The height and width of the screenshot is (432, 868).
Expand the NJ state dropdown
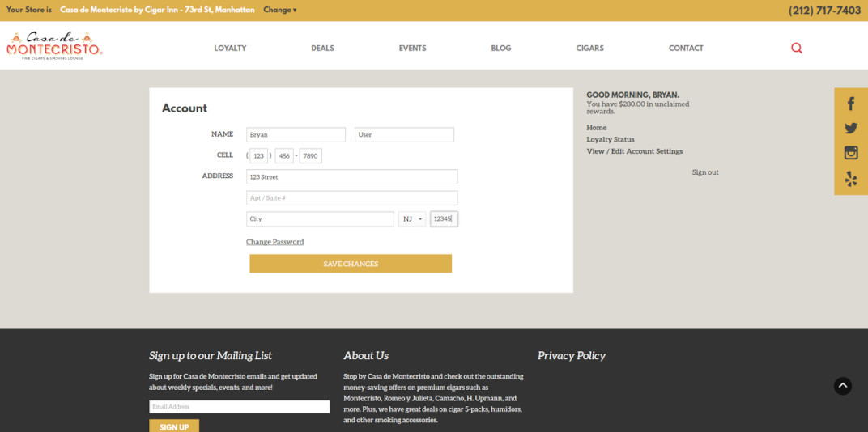click(412, 219)
